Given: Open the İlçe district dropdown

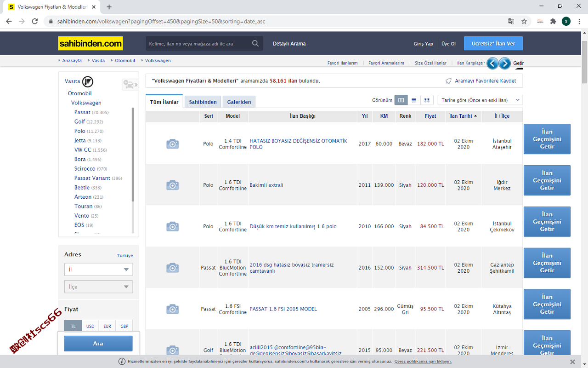Looking at the screenshot, I should pos(98,287).
